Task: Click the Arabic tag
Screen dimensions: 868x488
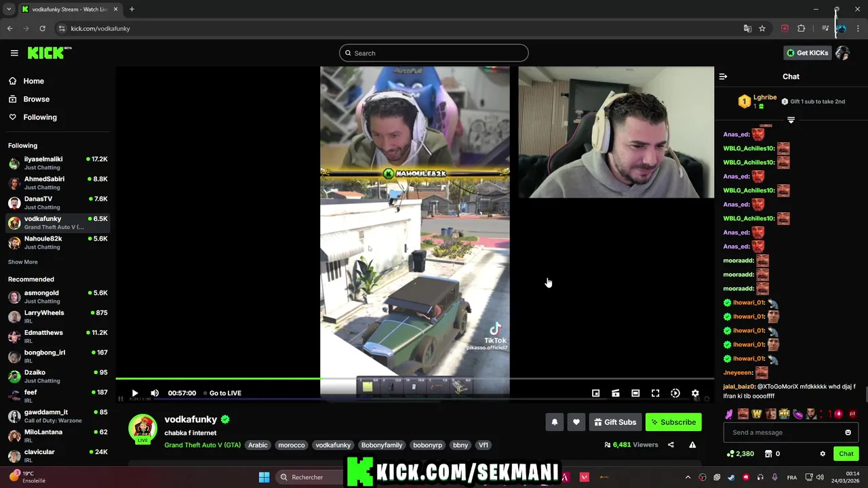Action: point(258,445)
